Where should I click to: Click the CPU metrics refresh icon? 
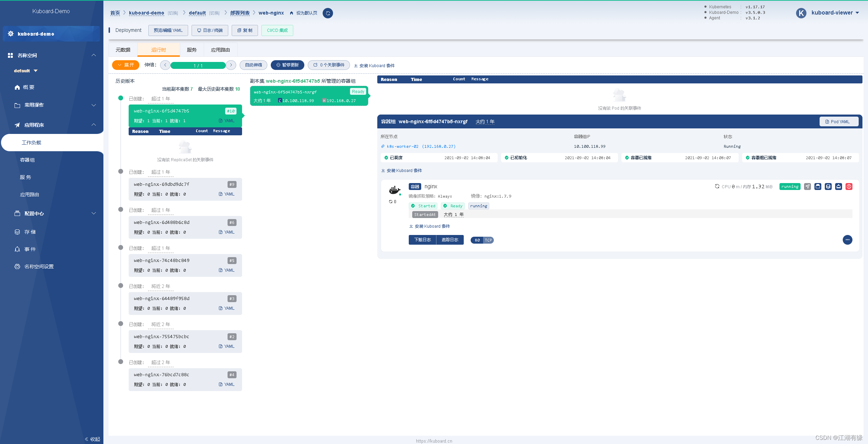pos(717,186)
